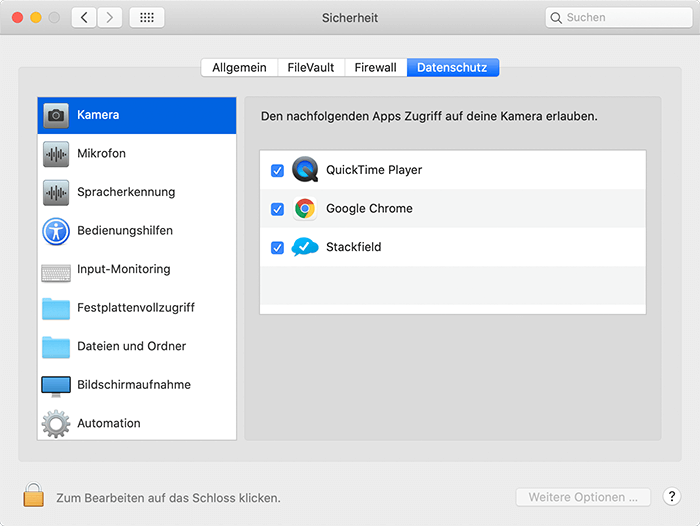The image size is (700, 526).
Task: Click 'Zum Bearbeiten auf das Schloss klicken' text
Action: click(x=168, y=498)
